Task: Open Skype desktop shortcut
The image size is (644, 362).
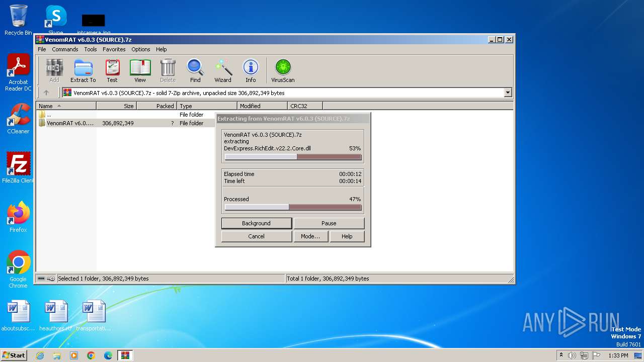Action: 56,20
